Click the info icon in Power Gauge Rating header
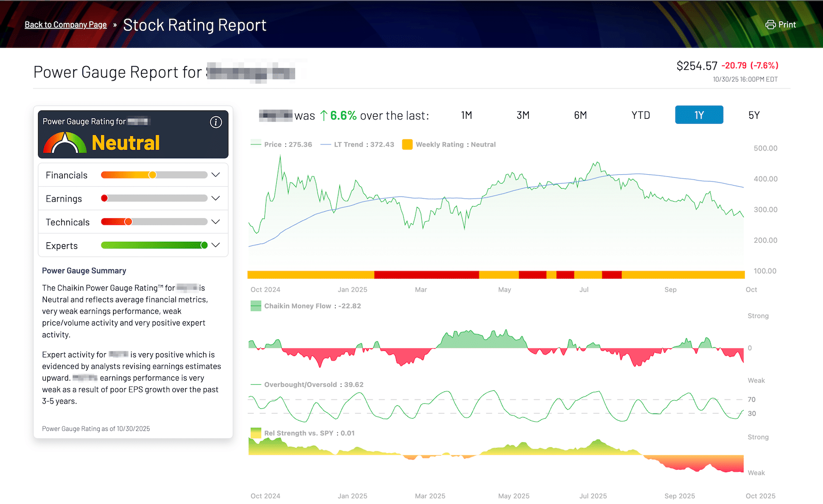The width and height of the screenshot is (823, 504). [x=216, y=122]
